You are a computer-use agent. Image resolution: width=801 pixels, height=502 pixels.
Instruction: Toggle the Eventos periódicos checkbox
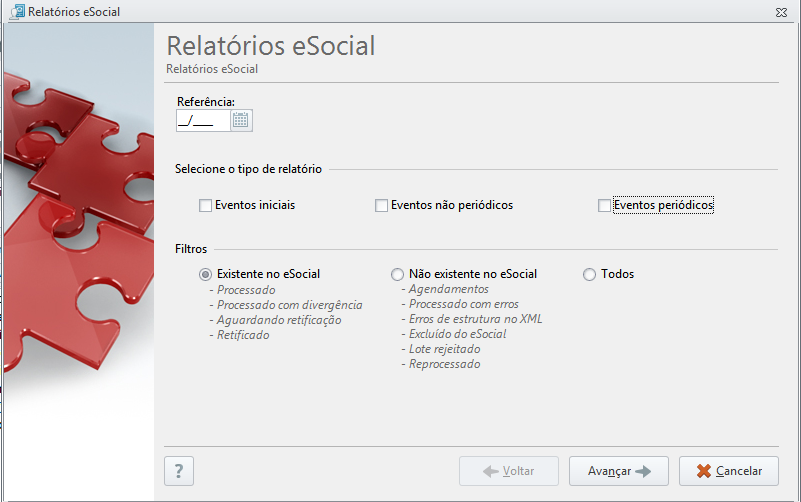[604, 205]
